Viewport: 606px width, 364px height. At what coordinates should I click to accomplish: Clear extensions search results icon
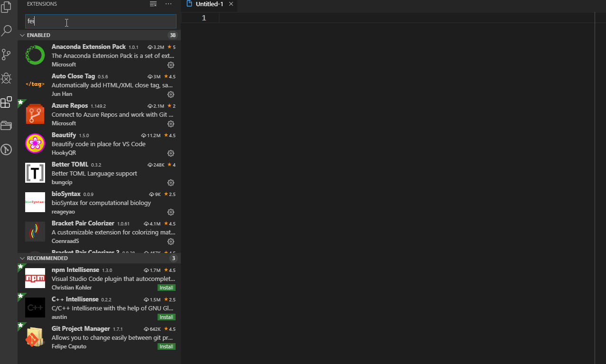click(153, 4)
